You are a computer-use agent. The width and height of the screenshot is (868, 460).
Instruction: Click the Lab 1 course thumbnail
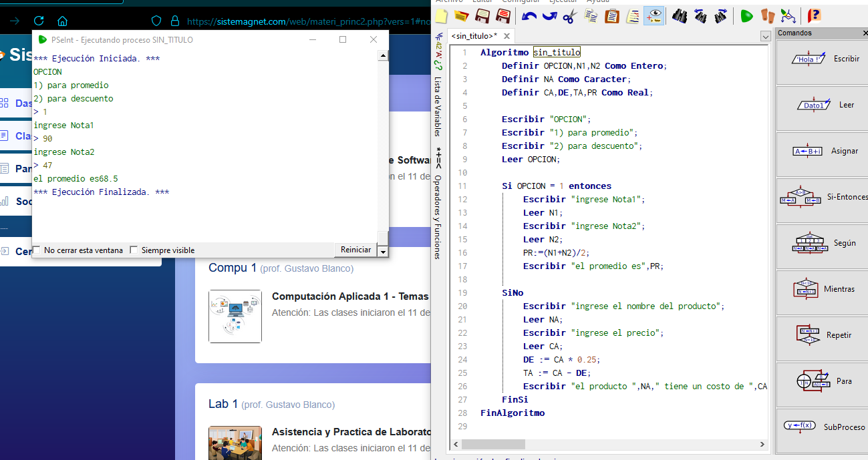click(x=235, y=443)
